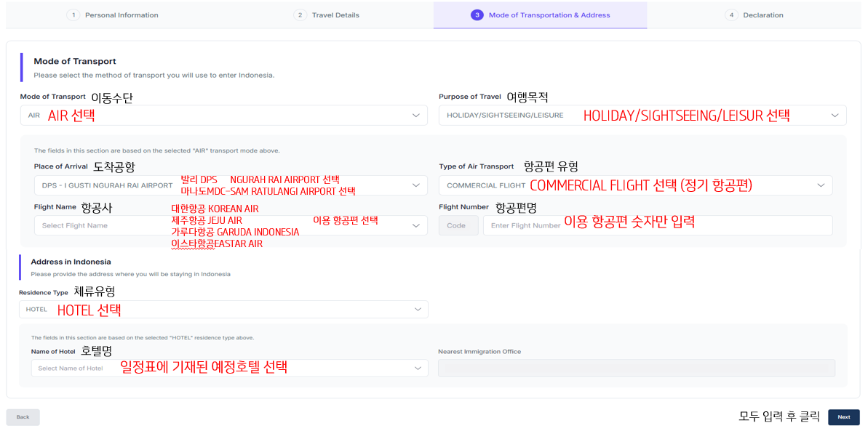Viewport: 868px width, 431px height.
Task: Expand the Purpose of Travel dropdown
Action: pos(642,115)
